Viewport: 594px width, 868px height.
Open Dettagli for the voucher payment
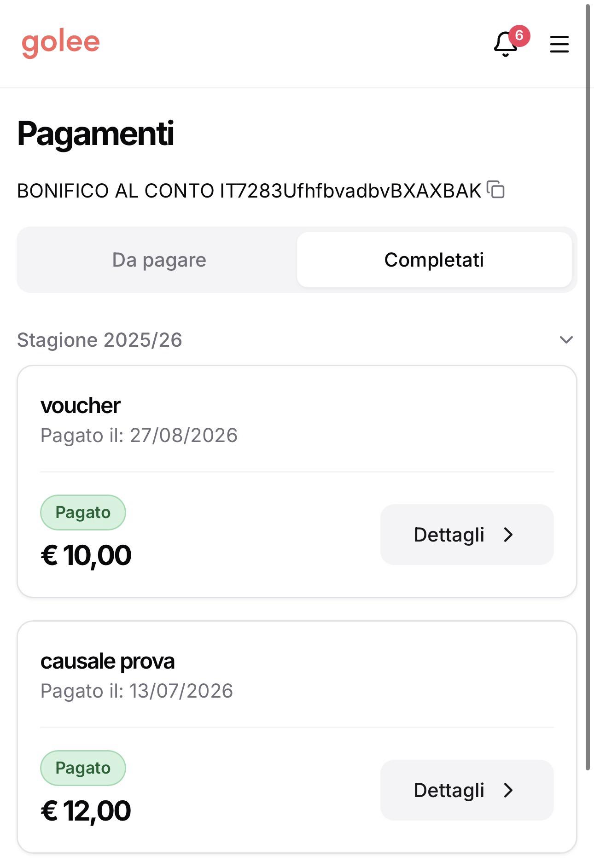[x=467, y=535]
